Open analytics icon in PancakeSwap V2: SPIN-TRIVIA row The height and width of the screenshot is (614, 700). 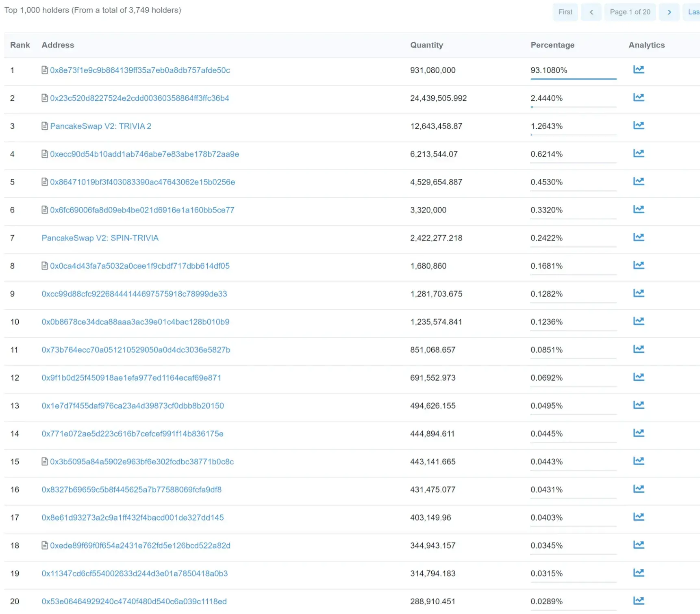(638, 237)
